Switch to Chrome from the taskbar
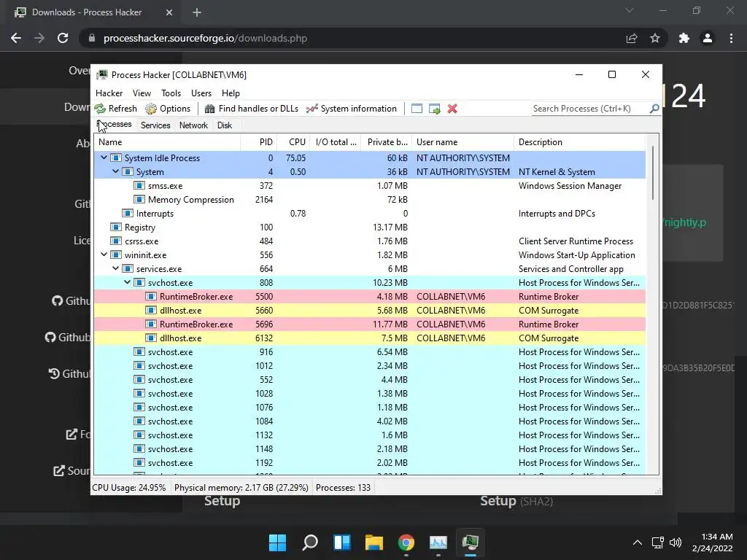The image size is (747, 560). (406, 542)
